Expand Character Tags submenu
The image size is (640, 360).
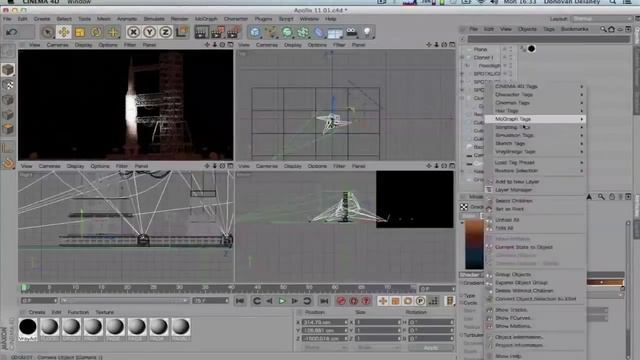point(535,94)
